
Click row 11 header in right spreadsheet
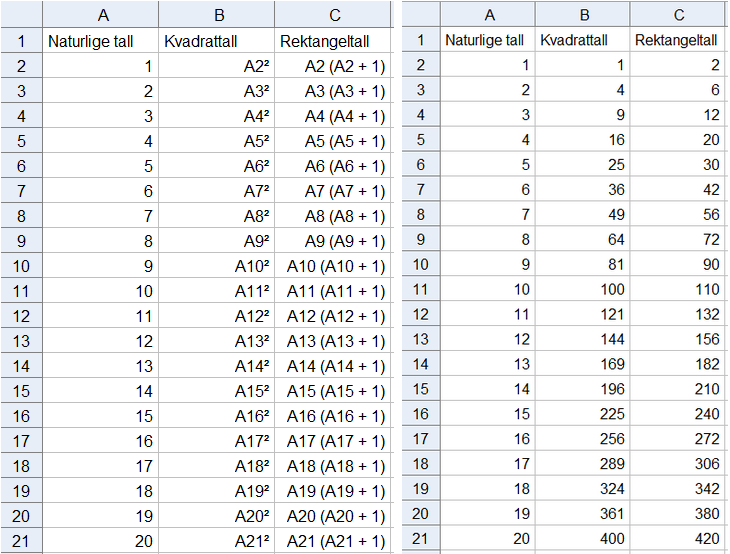[421, 290]
